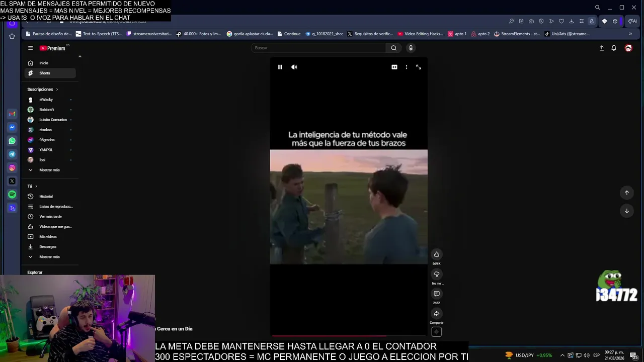The image size is (644, 362).
Task: Open elWacky subscription channel
Action: click(x=50, y=100)
